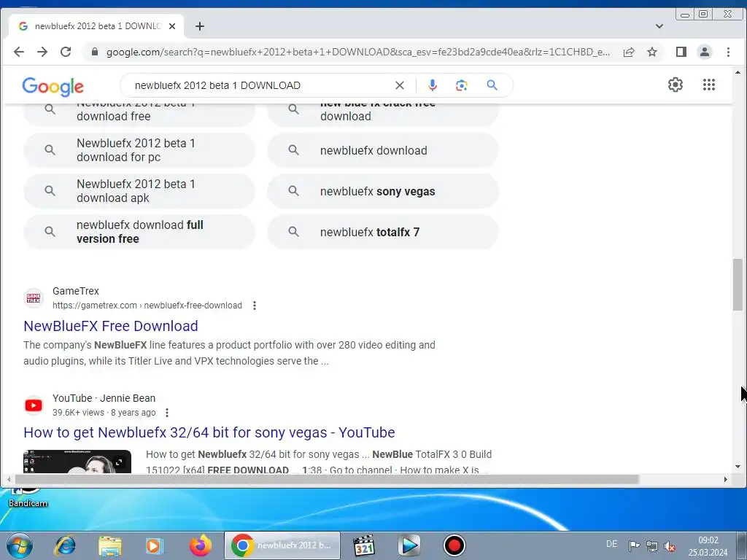Select suggestion 'Newbluefx 2012 beta 1 download for pc'
The image size is (747, 560).
139,150
